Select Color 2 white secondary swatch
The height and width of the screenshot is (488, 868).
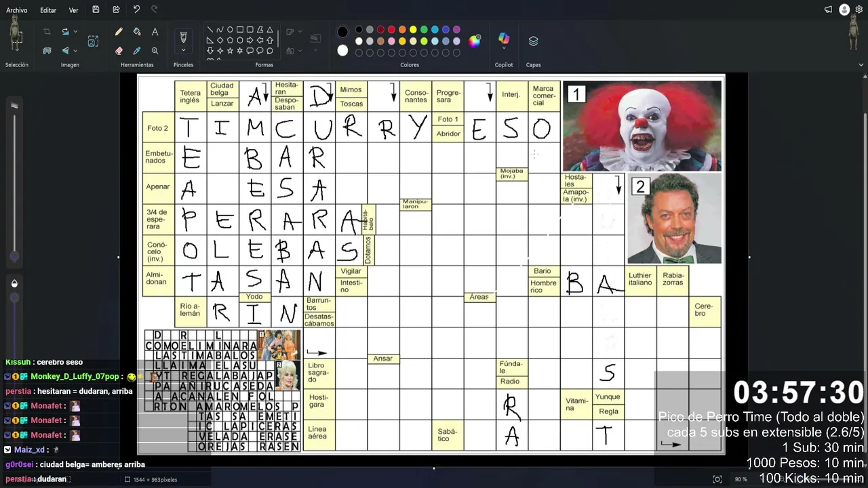point(342,50)
